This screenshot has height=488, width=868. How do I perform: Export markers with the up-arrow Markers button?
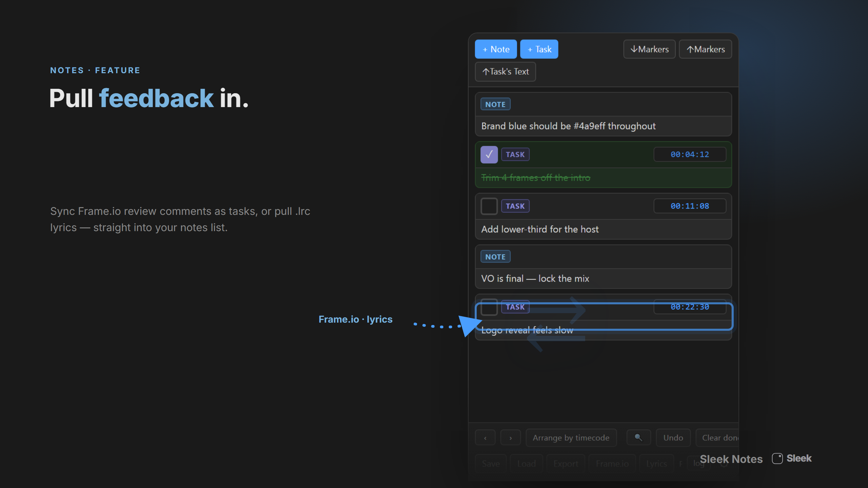click(x=705, y=49)
